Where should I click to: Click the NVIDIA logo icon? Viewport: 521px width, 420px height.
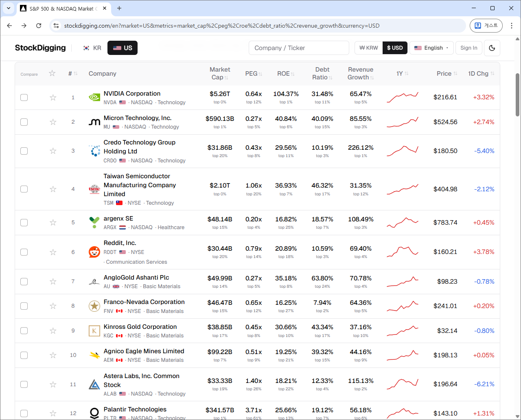[94, 98]
